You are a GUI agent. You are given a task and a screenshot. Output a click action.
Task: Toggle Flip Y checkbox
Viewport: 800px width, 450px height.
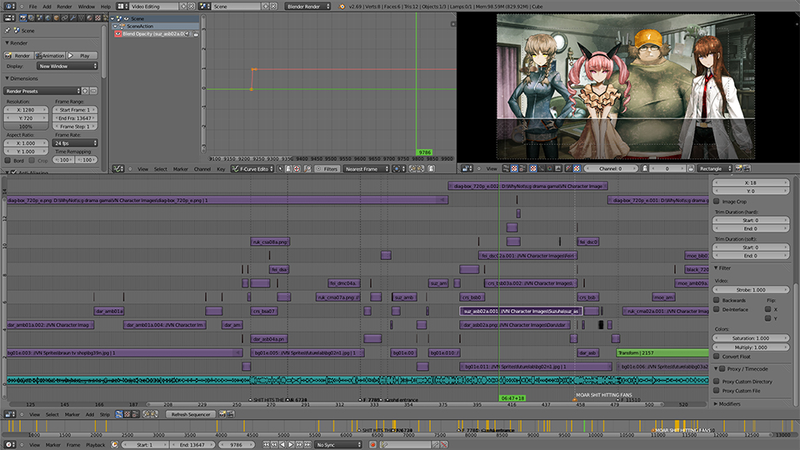pos(768,318)
